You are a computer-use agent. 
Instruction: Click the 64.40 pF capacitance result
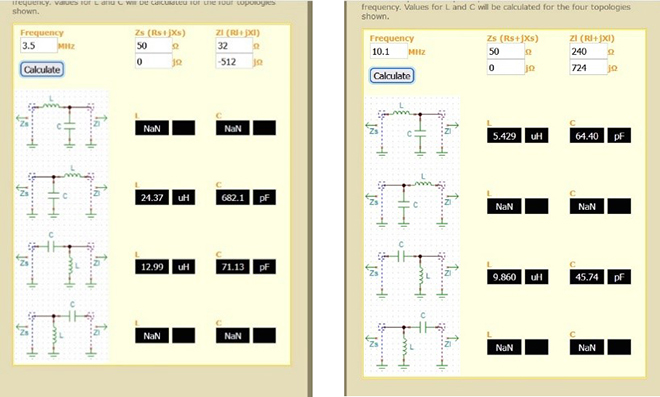(587, 136)
